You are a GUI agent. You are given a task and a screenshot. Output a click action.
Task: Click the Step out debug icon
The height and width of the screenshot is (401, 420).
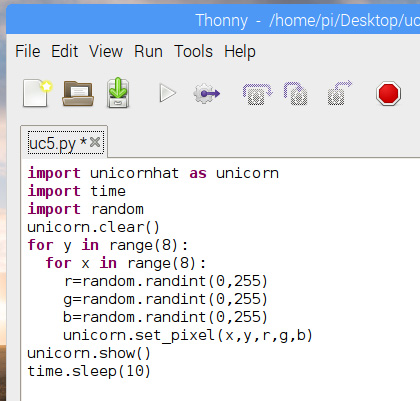pyautogui.click(x=339, y=93)
